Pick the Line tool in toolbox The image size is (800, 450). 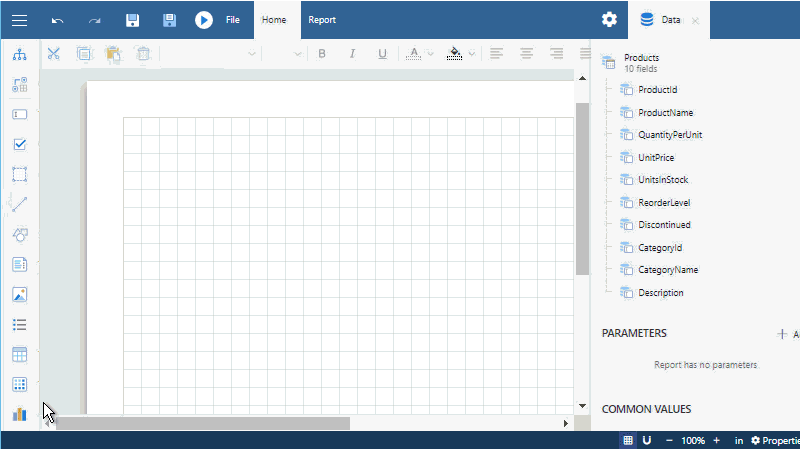[19, 204]
